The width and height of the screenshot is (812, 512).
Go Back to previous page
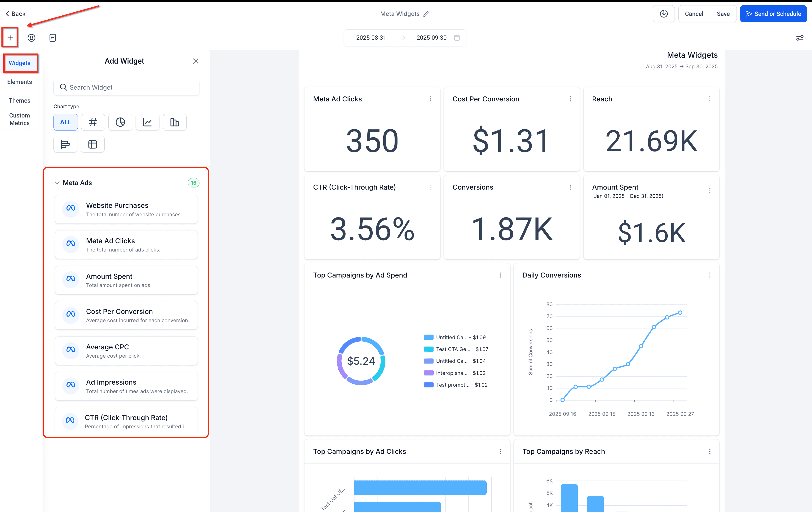[16, 14]
